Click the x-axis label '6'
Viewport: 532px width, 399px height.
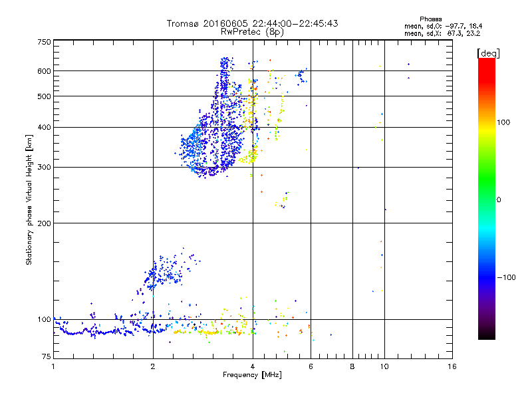click(x=311, y=366)
